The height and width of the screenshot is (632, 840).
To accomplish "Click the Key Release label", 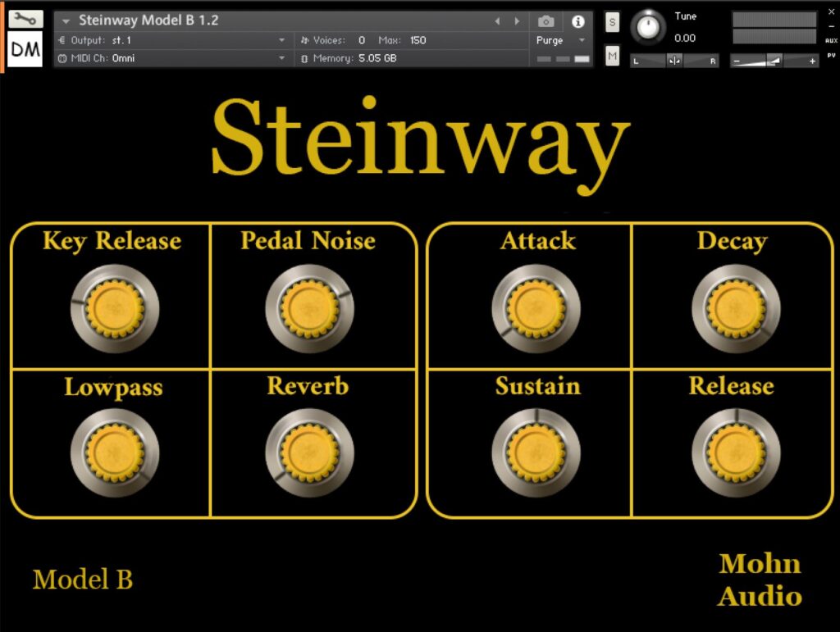I will 112,241.
